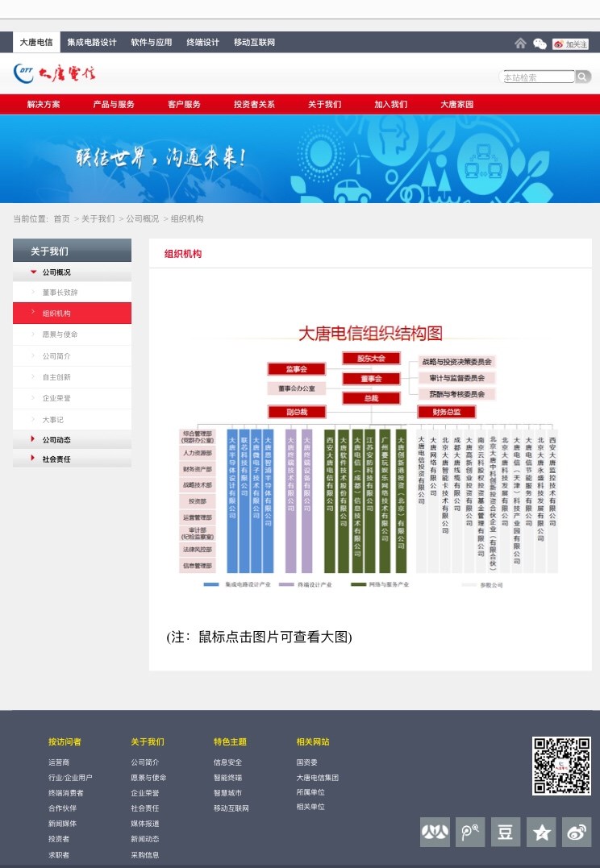Follow on Weibo via 加关注 button
Viewport: 600px width, 868px height.
coord(570,44)
